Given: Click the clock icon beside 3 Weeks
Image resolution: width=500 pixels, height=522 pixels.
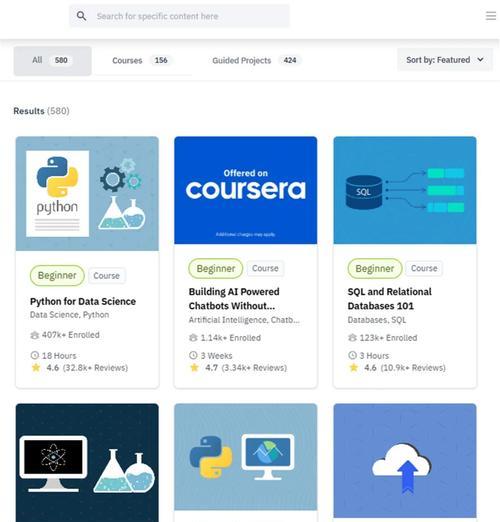Looking at the screenshot, I should (x=193, y=355).
